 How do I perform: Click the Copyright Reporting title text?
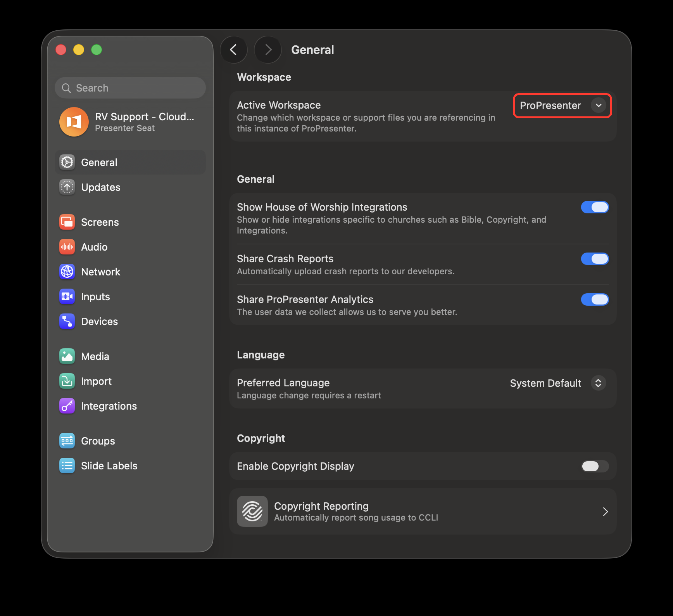[321, 506]
